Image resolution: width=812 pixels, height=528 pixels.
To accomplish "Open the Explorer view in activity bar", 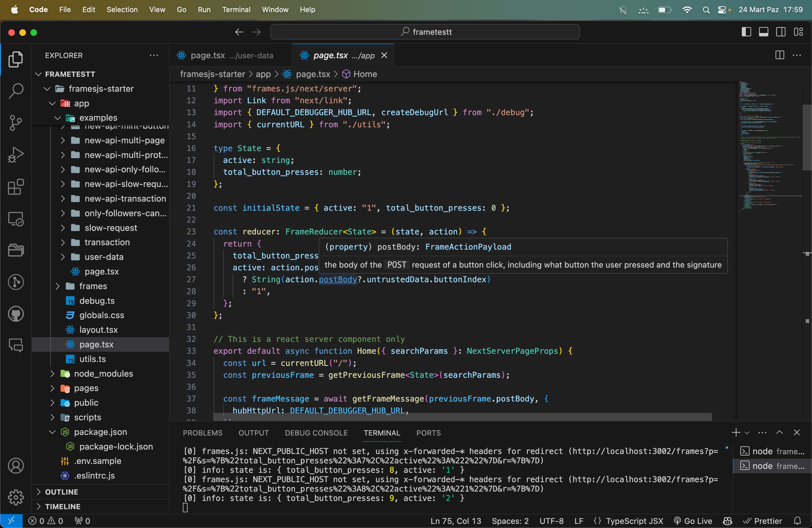I will tap(16, 59).
